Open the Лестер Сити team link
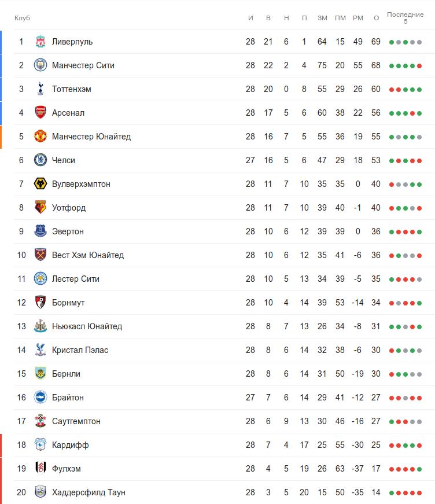The height and width of the screenshot is (504, 435). (75, 279)
